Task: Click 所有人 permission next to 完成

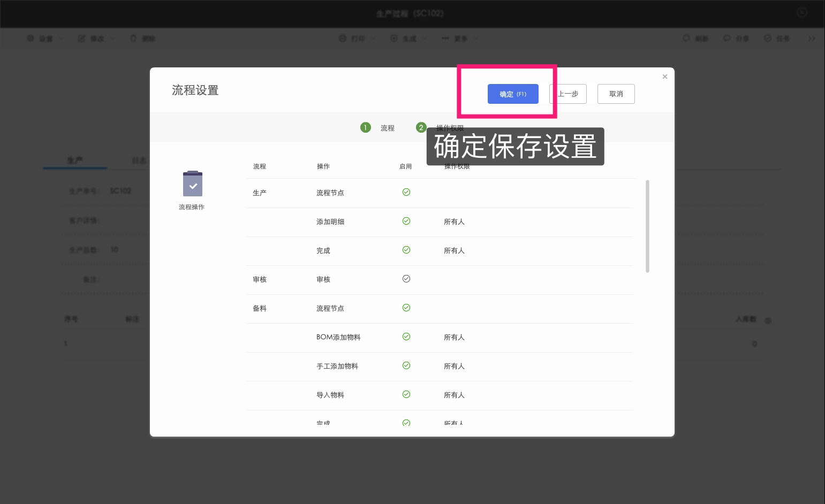Action: (454, 250)
